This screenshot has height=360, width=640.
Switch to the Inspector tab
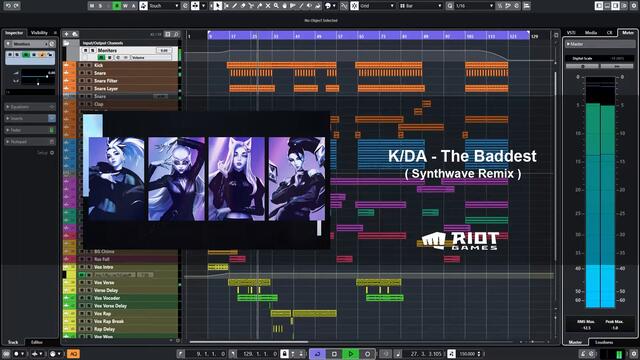[x=14, y=33]
